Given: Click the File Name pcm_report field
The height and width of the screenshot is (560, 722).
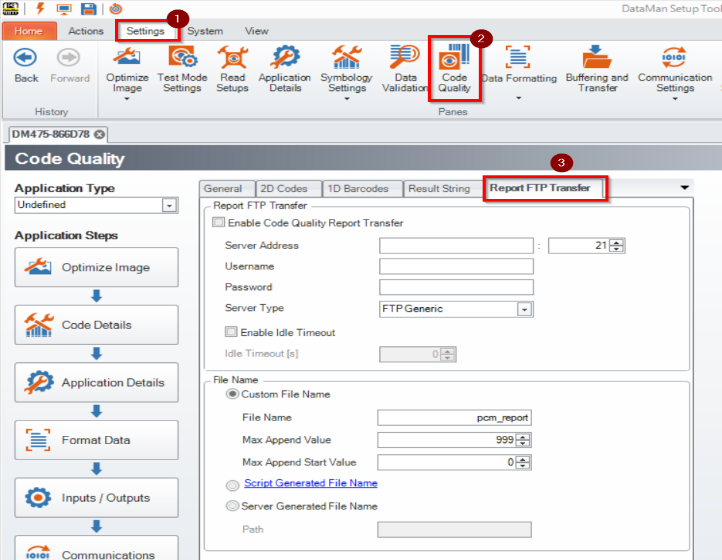Looking at the screenshot, I should click(454, 418).
